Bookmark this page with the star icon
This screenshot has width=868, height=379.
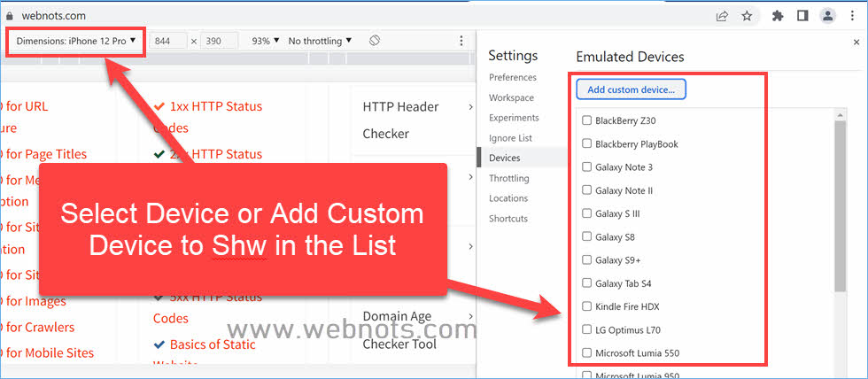(x=747, y=15)
